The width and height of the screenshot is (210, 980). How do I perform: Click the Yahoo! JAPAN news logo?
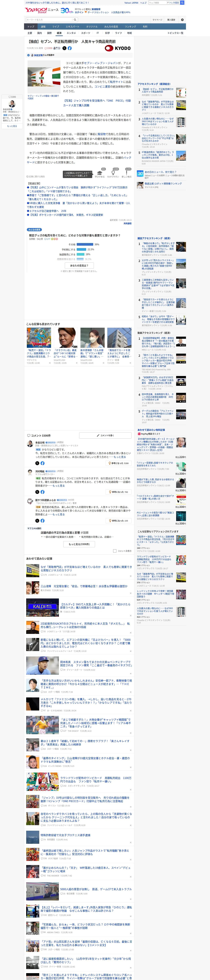pyautogui.click(x=42, y=10)
